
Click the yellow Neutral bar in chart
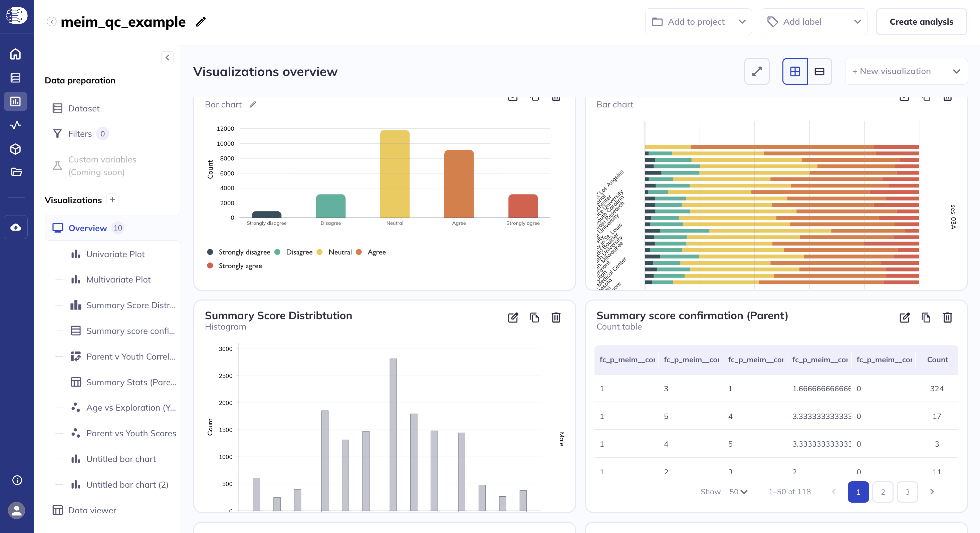coord(395,174)
